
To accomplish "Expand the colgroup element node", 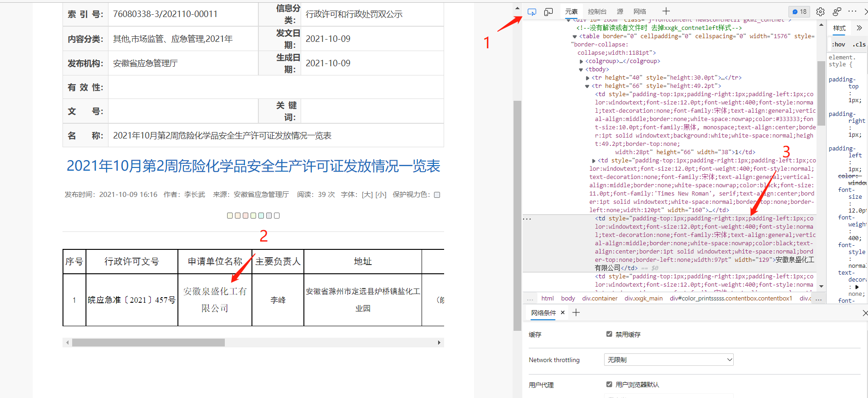I will (581, 61).
